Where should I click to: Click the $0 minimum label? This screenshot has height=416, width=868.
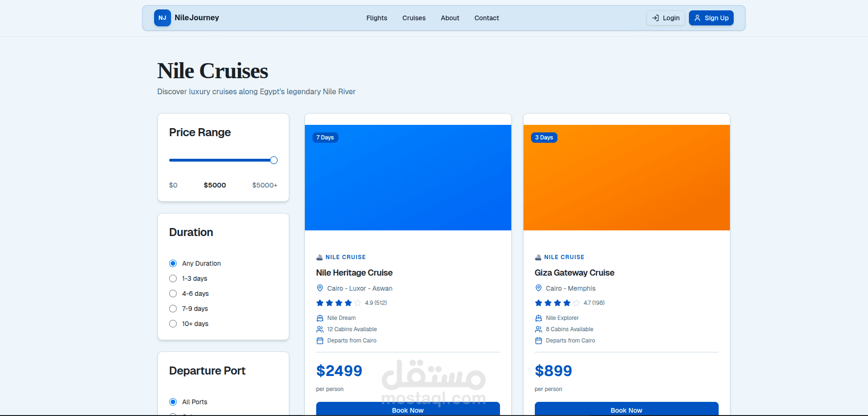pos(173,185)
